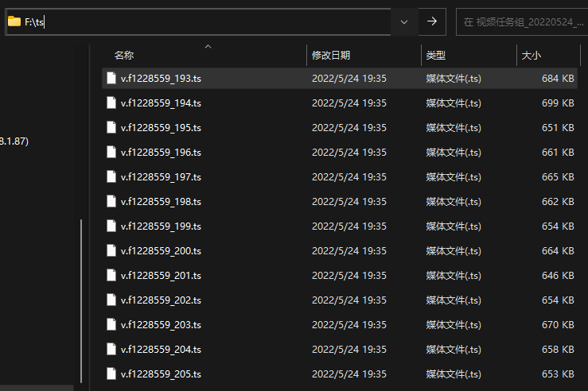Click the 665 KB size cell
The height and width of the screenshot is (391, 588).
point(558,176)
